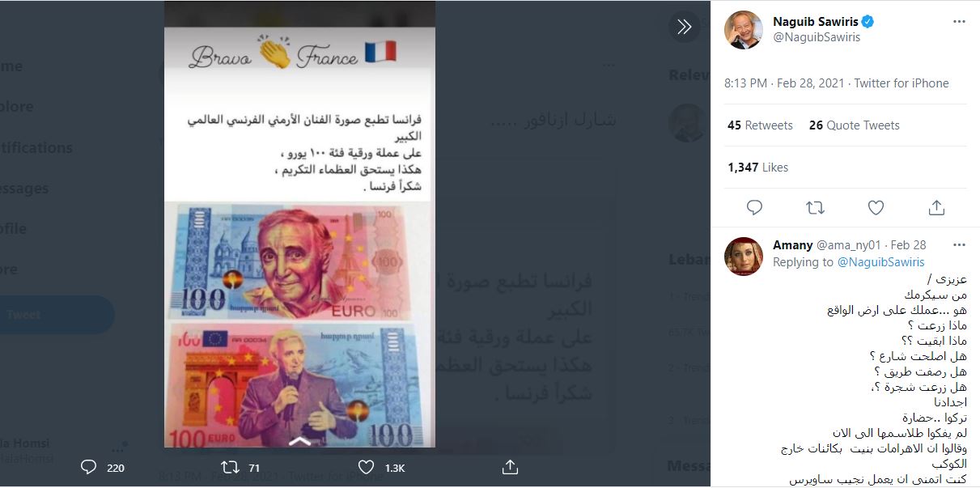Share tweet with the sidebar share icon
The height and width of the screenshot is (488, 980).
[x=936, y=208]
